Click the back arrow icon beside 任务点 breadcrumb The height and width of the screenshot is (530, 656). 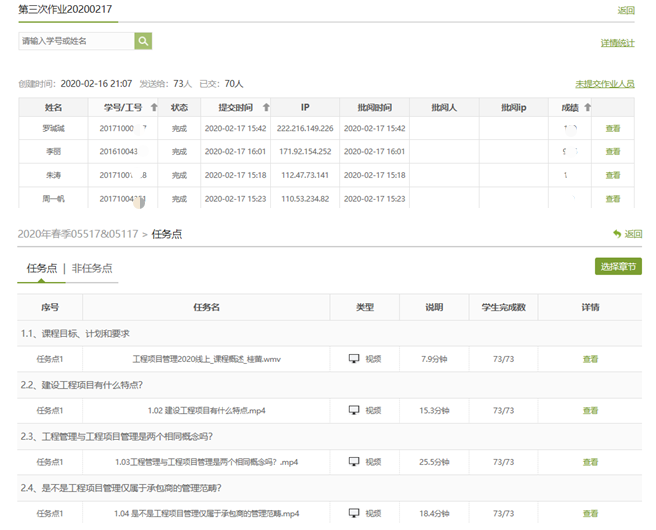[617, 234]
